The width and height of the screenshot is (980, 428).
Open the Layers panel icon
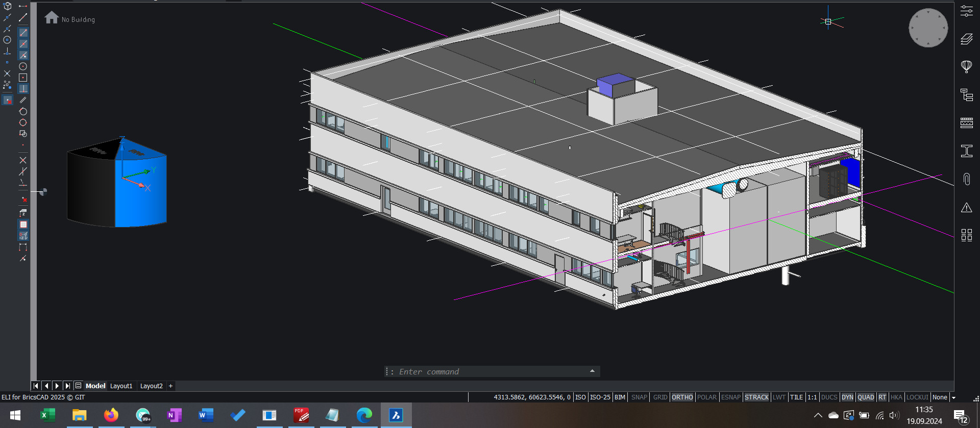click(966, 39)
